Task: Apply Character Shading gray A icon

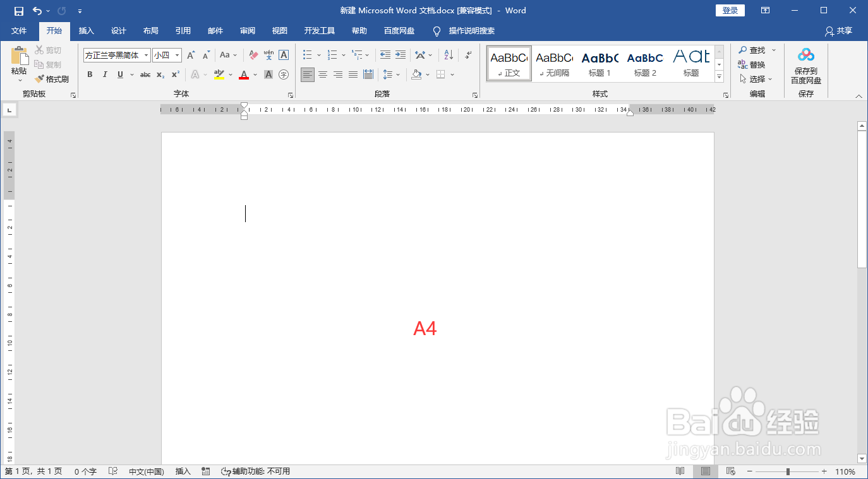Action: 268,74
